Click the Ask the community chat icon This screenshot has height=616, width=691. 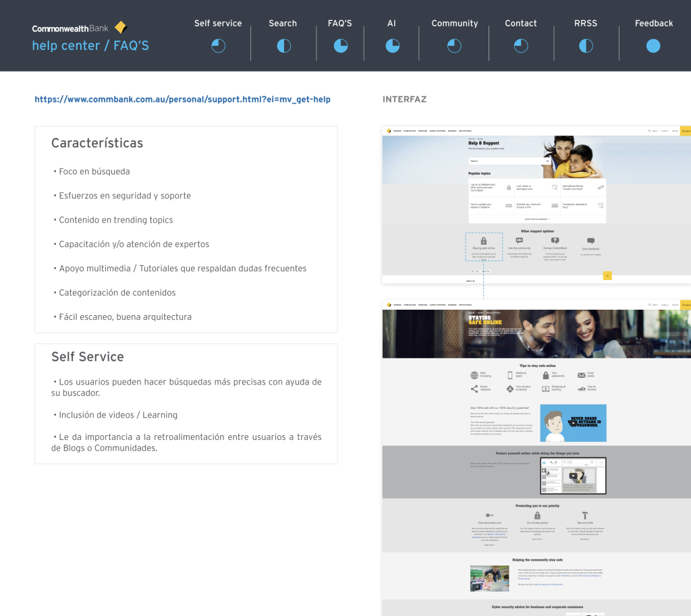520,241
